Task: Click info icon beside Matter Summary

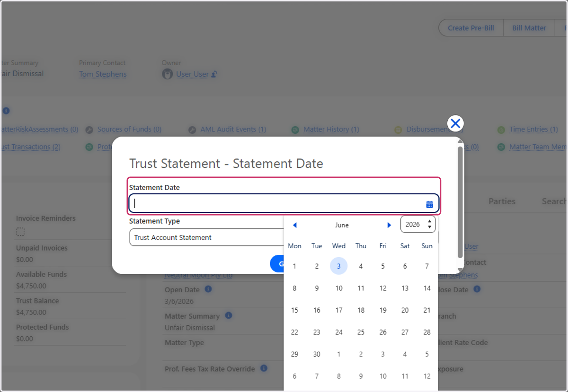Action: point(228,315)
